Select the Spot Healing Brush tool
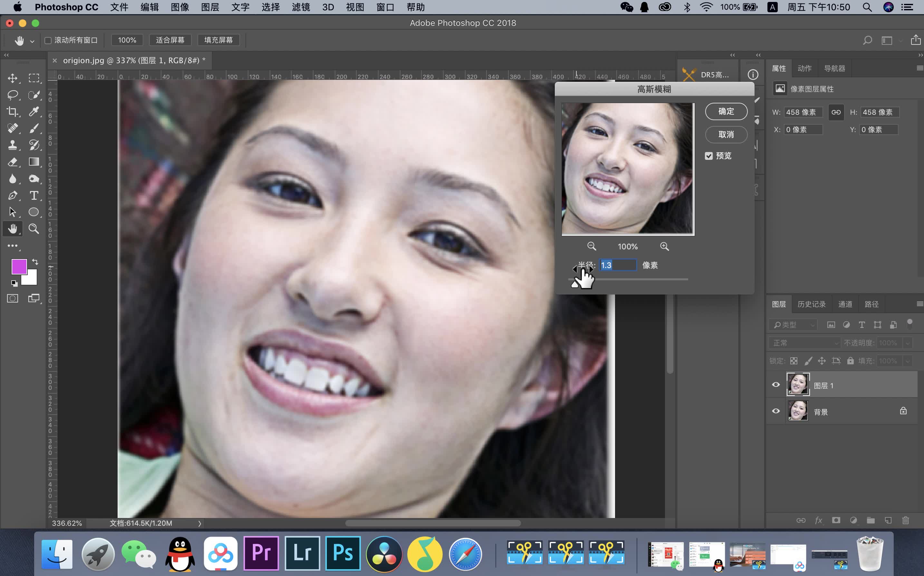 point(13,129)
